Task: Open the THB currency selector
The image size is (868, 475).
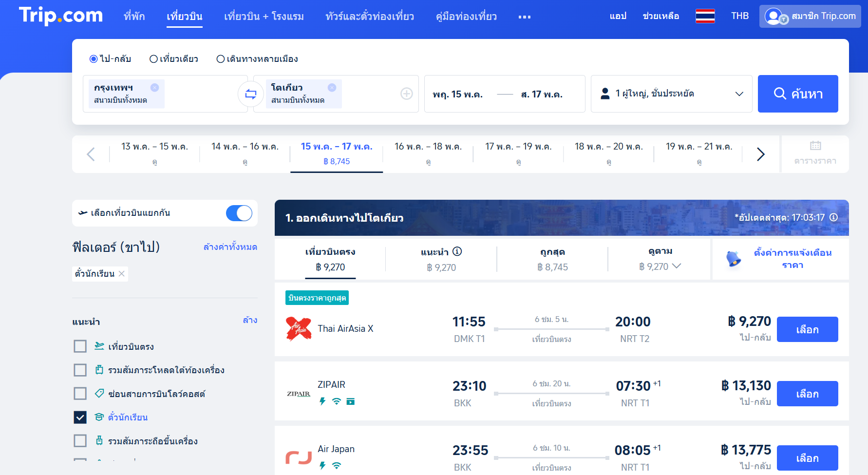Action: click(740, 16)
